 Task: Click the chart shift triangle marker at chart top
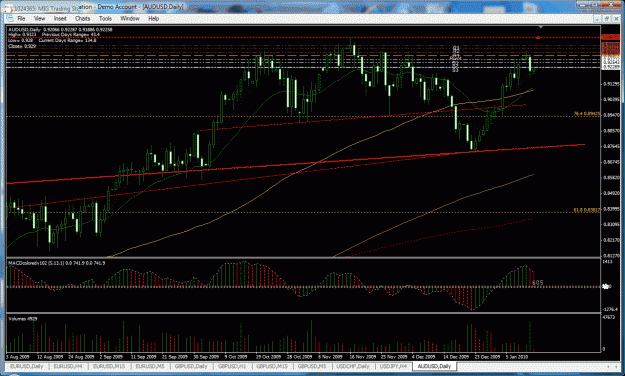point(540,27)
